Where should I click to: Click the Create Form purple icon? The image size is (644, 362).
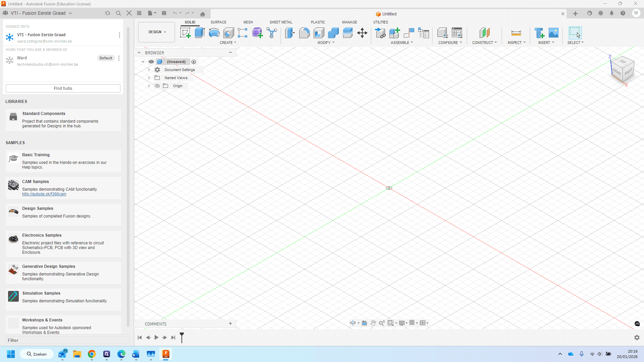click(x=257, y=33)
